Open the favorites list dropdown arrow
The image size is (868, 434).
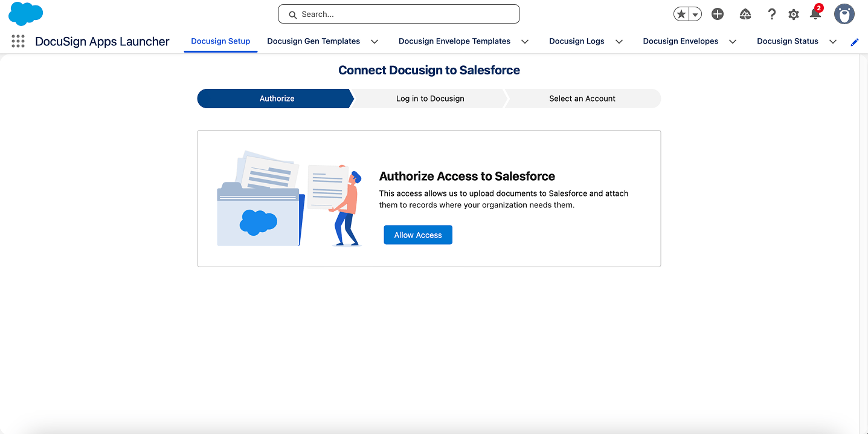[695, 15]
